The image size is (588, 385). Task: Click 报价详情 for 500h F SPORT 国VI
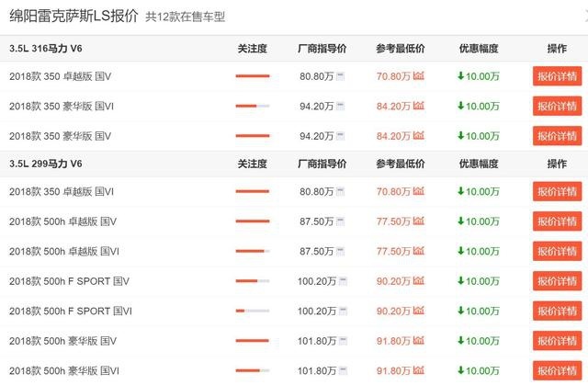pos(557,311)
